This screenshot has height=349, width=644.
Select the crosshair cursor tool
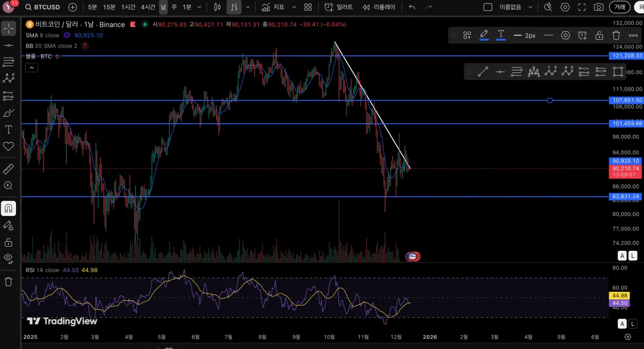pos(9,28)
